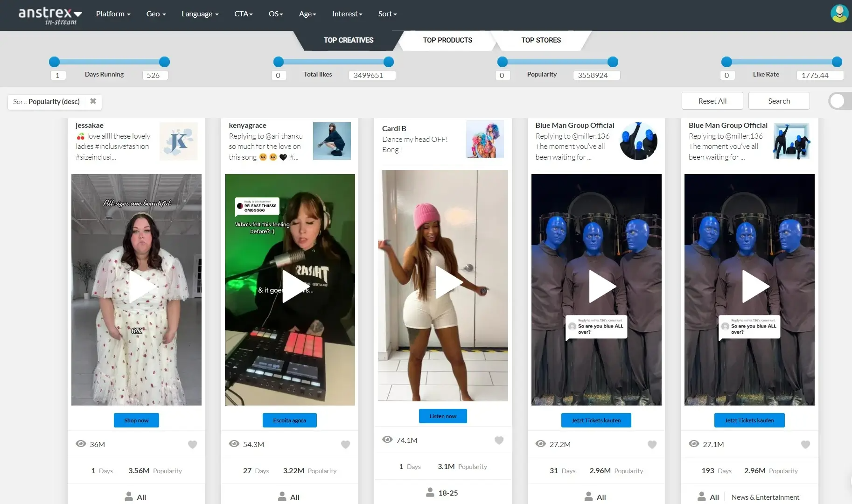Grab the Days Running slider maximum handle
Viewport: 852px width, 504px height.
[164, 62]
